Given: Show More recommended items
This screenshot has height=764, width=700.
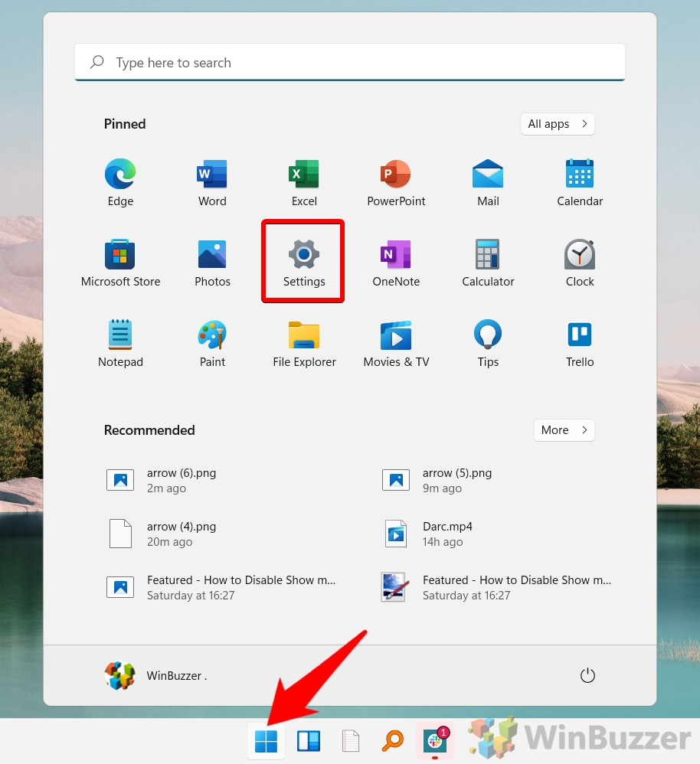Looking at the screenshot, I should [x=564, y=430].
